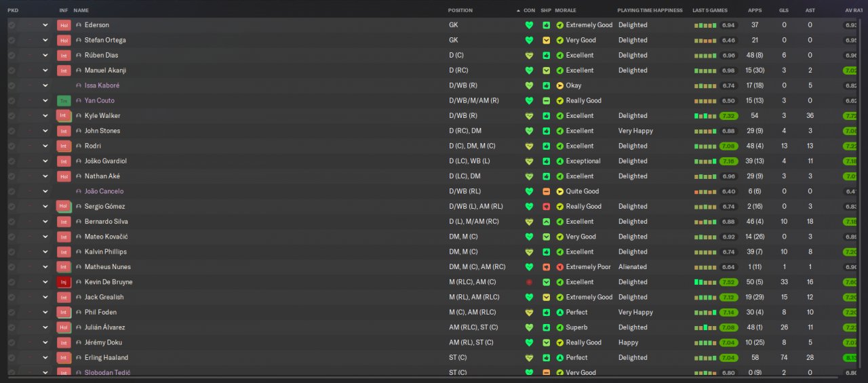Click Stefan Ortega's yellow match sharpness icon
Image resolution: width=868 pixels, height=383 pixels.
pos(547,40)
